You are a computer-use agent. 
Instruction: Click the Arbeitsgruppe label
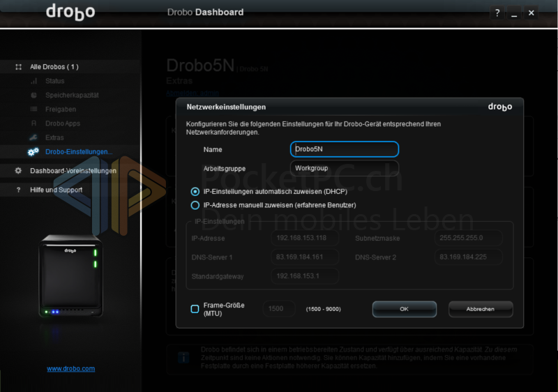pos(225,169)
